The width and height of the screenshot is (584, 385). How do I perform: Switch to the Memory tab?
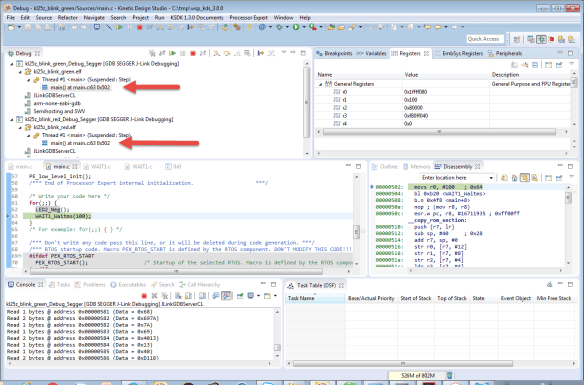click(x=416, y=167)
